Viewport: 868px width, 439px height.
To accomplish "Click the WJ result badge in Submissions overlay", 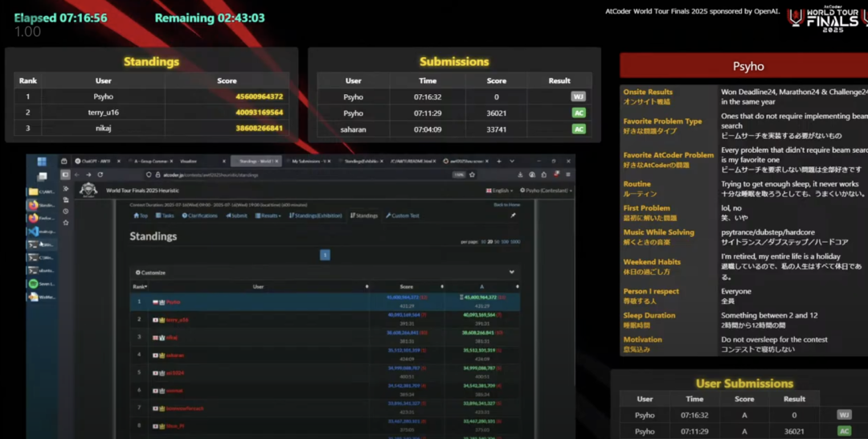I will click(x=578, y=96).
